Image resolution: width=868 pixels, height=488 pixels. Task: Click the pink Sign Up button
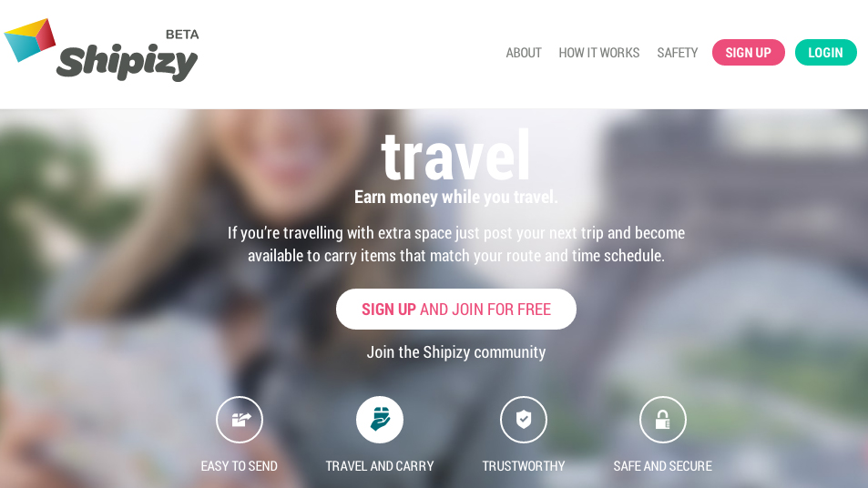[x=749, y=53]
